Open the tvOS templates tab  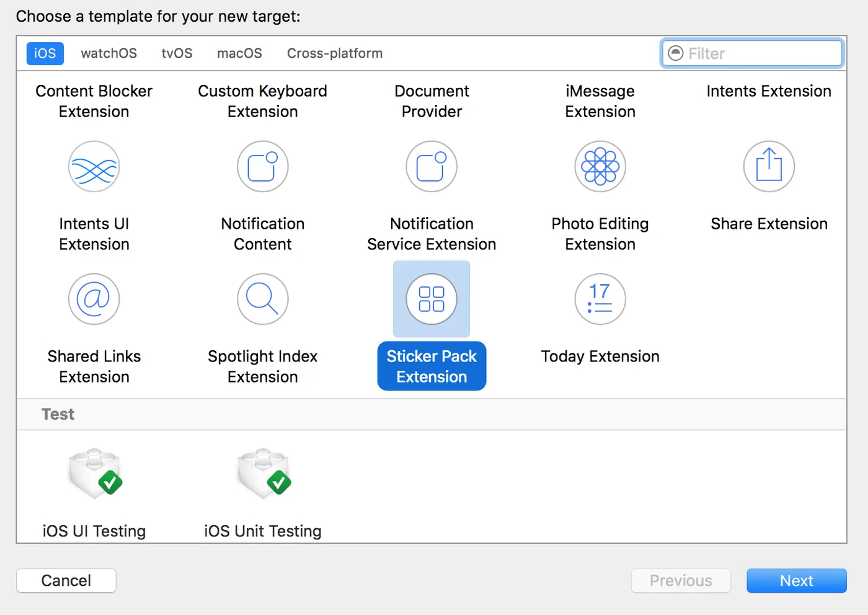click(x=177, y=53)
